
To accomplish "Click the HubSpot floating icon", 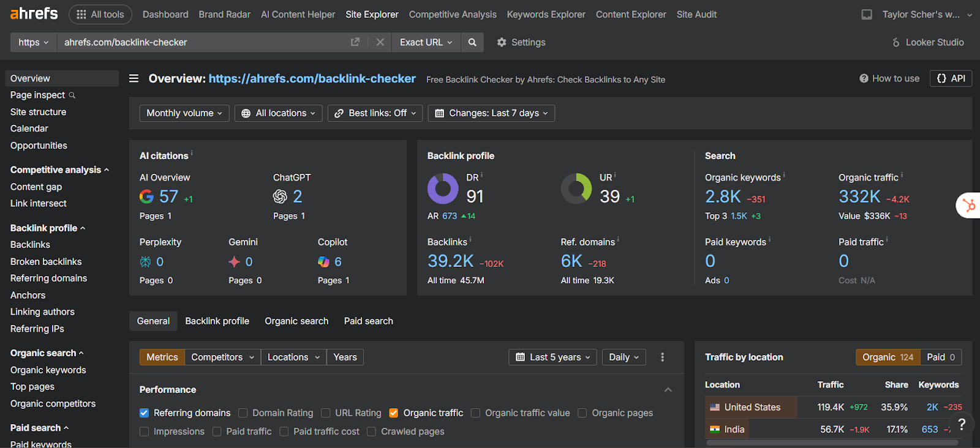I will 969,205.
